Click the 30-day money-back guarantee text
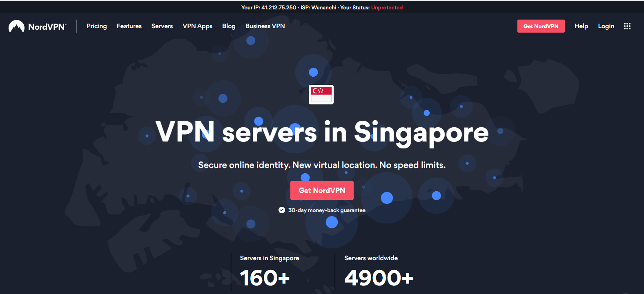644x294 pixels. [x=327, y=210]
